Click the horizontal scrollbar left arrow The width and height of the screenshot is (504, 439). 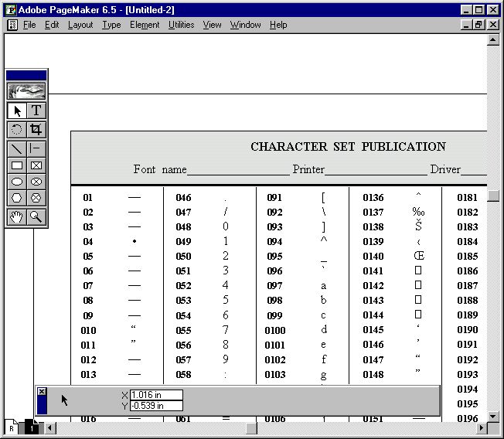(49, 428)
